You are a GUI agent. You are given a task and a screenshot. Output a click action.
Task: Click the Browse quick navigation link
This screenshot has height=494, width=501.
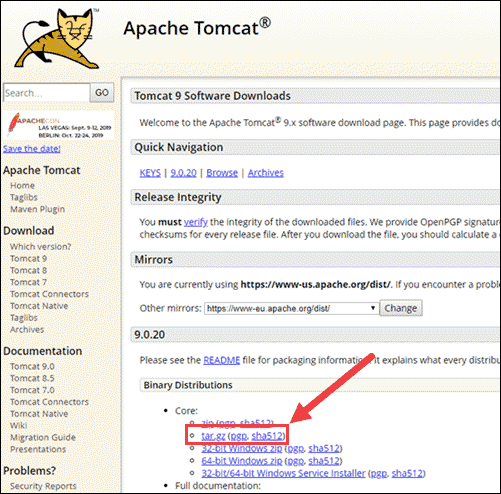[x=222, y=173]
